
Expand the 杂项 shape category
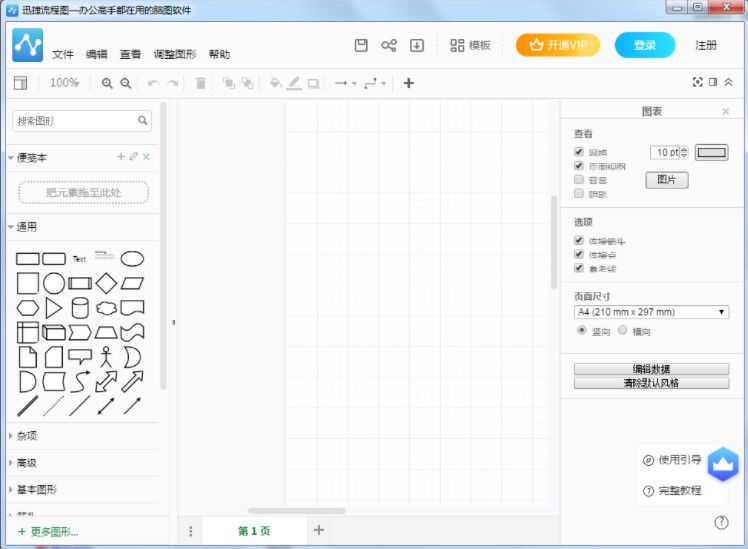click(27, 436)
